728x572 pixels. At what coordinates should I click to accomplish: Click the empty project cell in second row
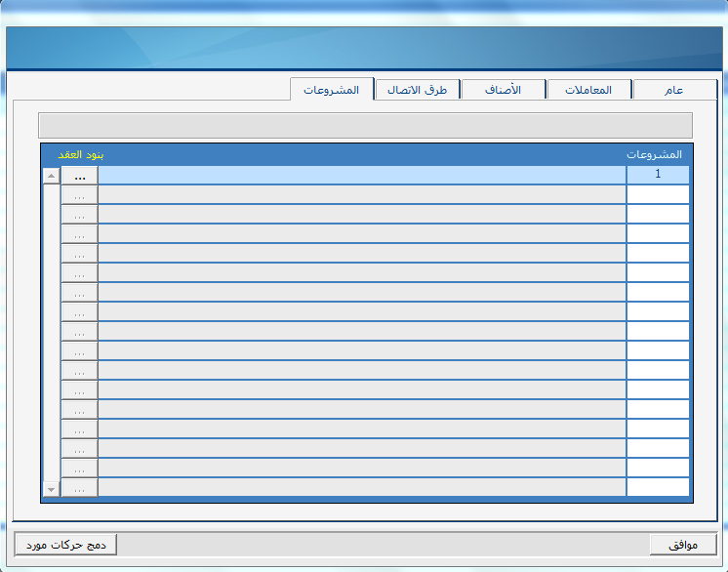coord(658,194)
